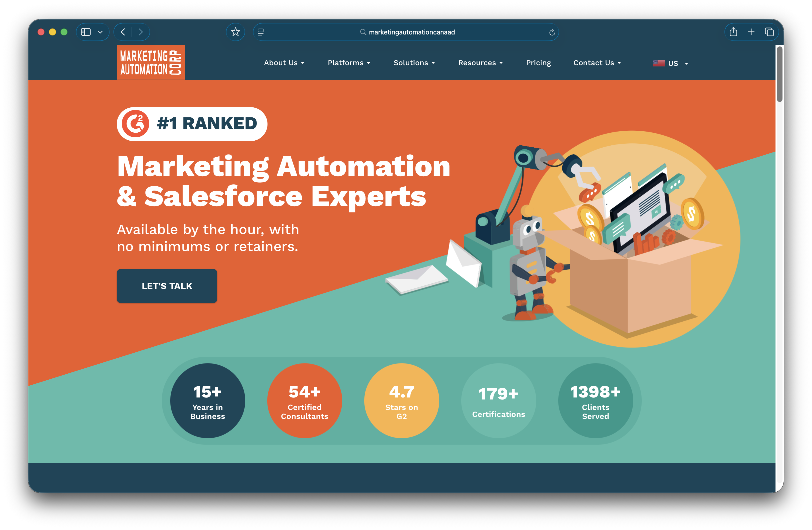The width and height of the screenshot is (812, 530).
Task: Open the Share icon
Action: 733,32
